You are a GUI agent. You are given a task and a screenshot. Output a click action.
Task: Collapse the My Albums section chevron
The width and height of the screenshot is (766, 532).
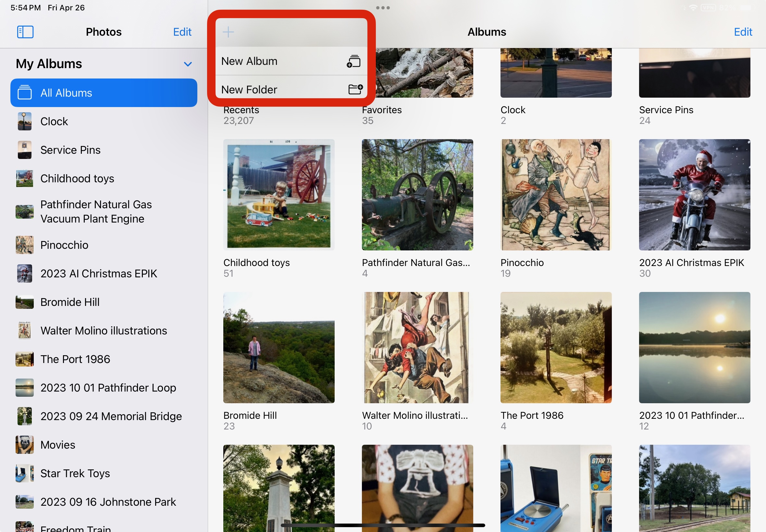pos(188,64)
